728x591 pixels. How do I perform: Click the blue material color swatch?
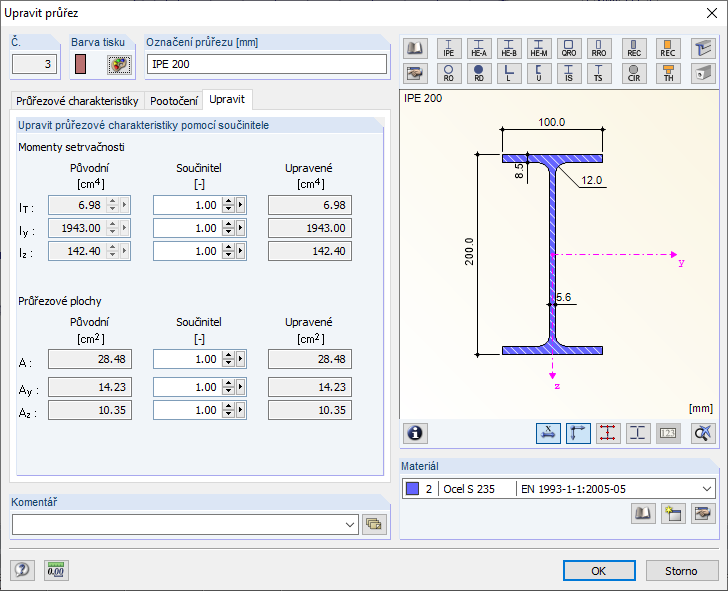coord(412,488)
